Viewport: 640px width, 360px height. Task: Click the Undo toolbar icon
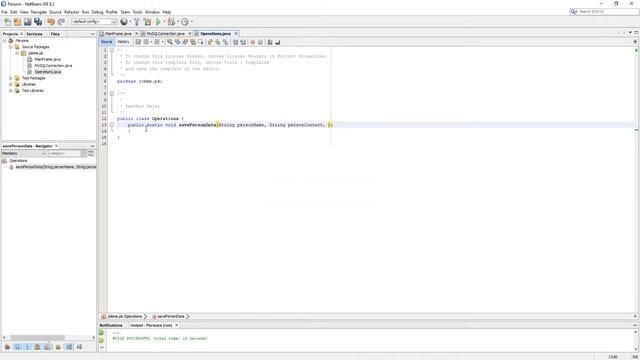(51, 22)
